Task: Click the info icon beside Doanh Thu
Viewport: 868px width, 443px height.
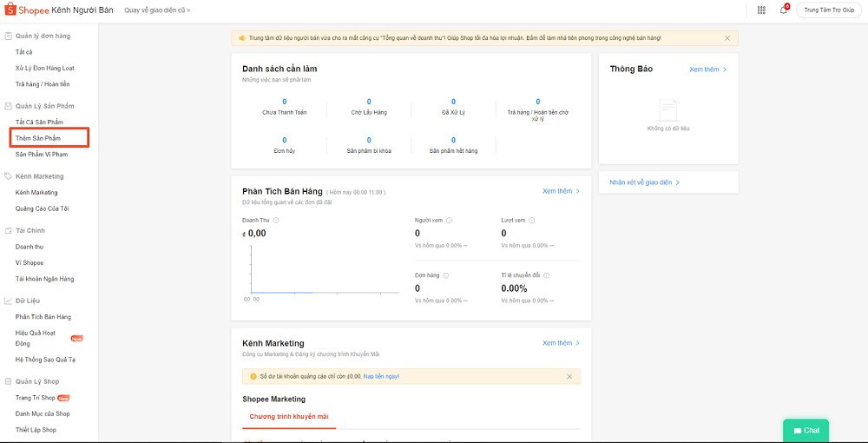Action: tap(276, 221)
